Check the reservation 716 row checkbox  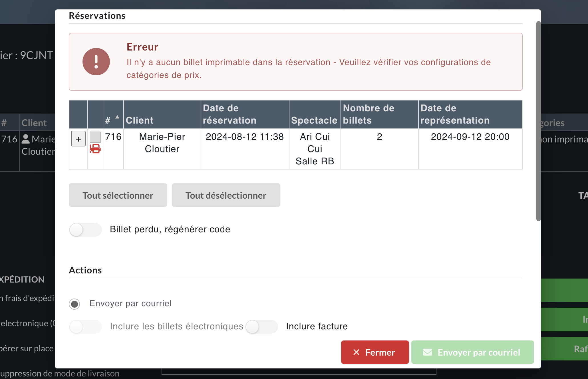(95, 137)
